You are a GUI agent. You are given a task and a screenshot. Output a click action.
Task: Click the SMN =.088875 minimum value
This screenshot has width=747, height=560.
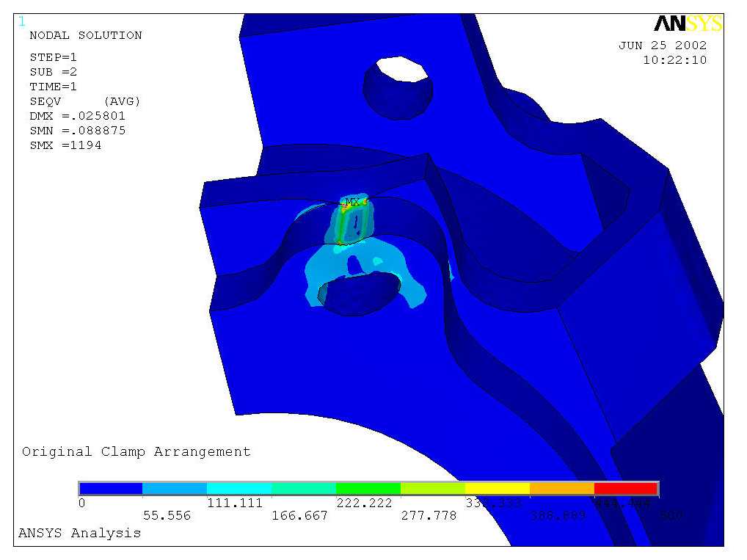78,131
